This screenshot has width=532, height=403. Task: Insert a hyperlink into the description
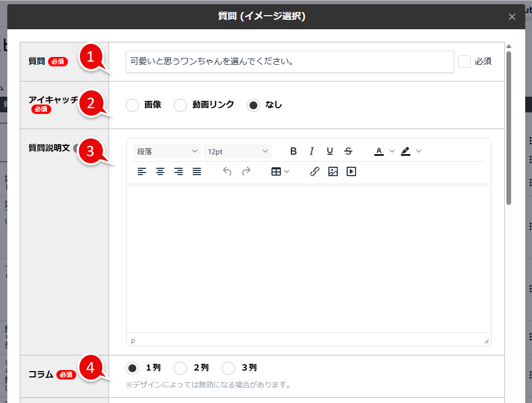pos(314,171)
